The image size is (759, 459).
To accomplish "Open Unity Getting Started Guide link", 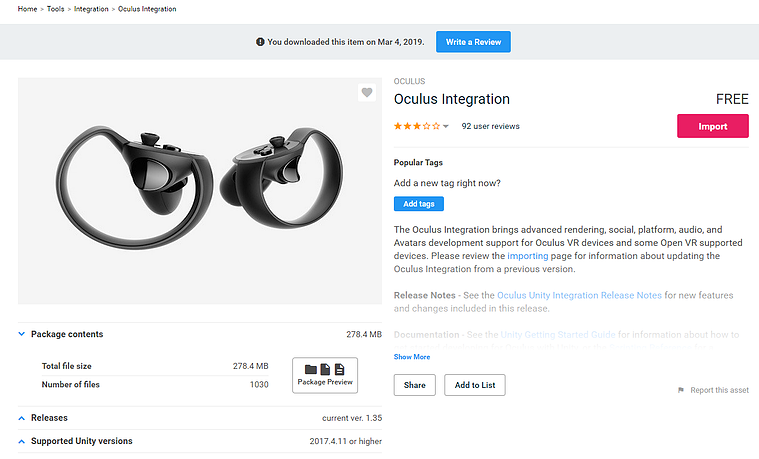I will 558,335.
